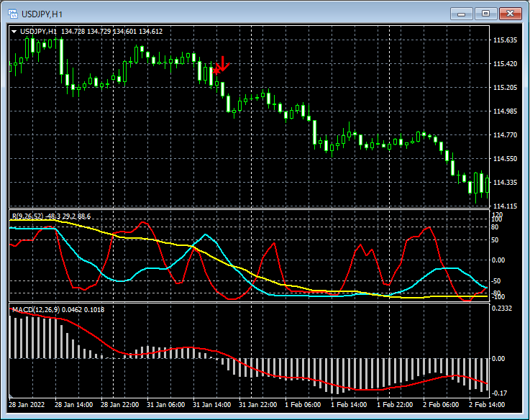The width and height of the screenshot is (530, 420).
Task: Click the 114.115 price scale label
Action: tap(507, 206)
